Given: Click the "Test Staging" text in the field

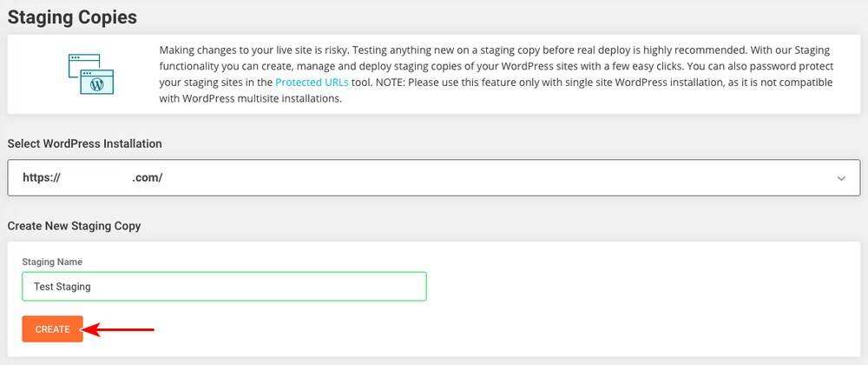Looking at the screenshot, I should [x=62, y=287].
